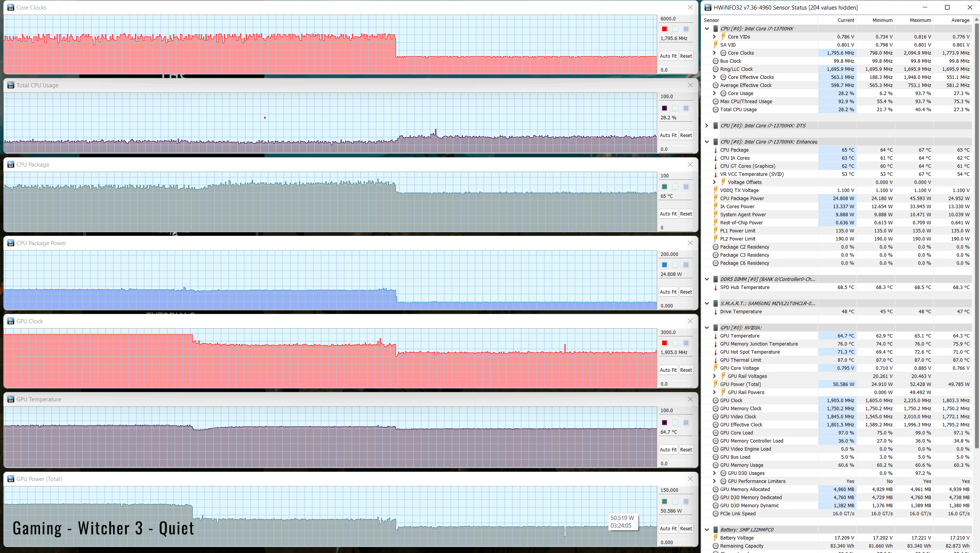The height and width of the screenshot is (553, 980).
Task: Click the chip icon of GPU [#0]: NVIDIA section
Action: [715, 327]
